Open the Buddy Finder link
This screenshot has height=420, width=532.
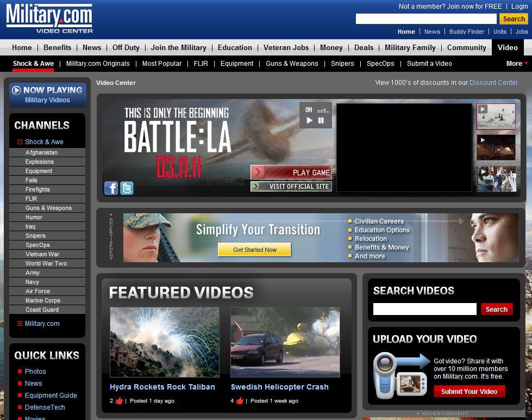point(466,32)
